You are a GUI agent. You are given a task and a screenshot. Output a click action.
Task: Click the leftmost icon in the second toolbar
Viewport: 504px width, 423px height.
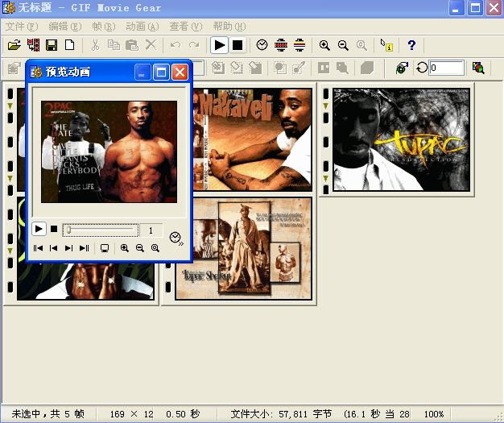click(x=14, y=68)
